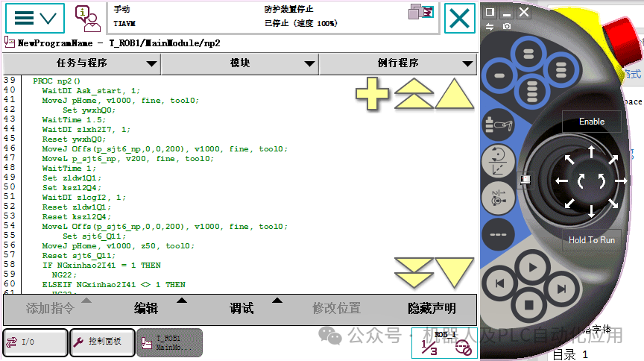Expand the 例行程序 dropdown
The image size is (644, 361).
(x=398, y=63)
